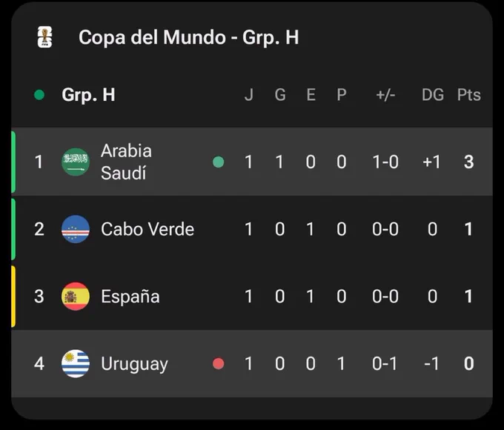
Task: Click the DG column header
Action: click(x=433, y=95)
